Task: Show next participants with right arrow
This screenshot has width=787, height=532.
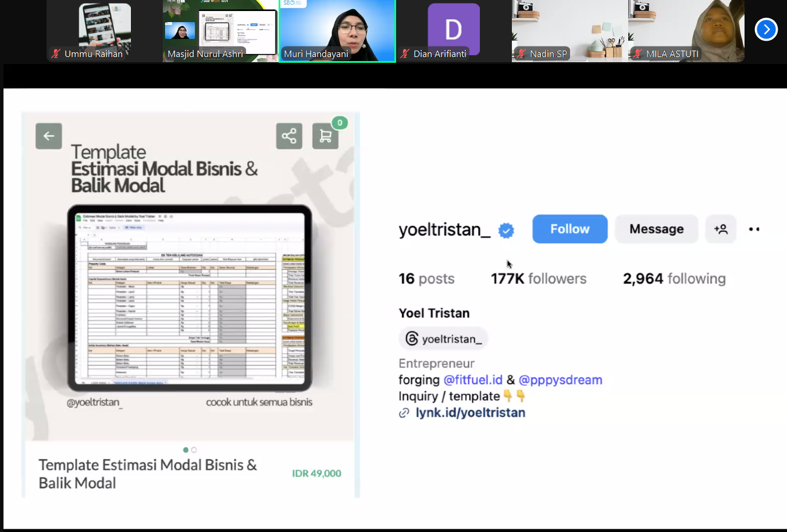Action: click(x=766, y=29)
